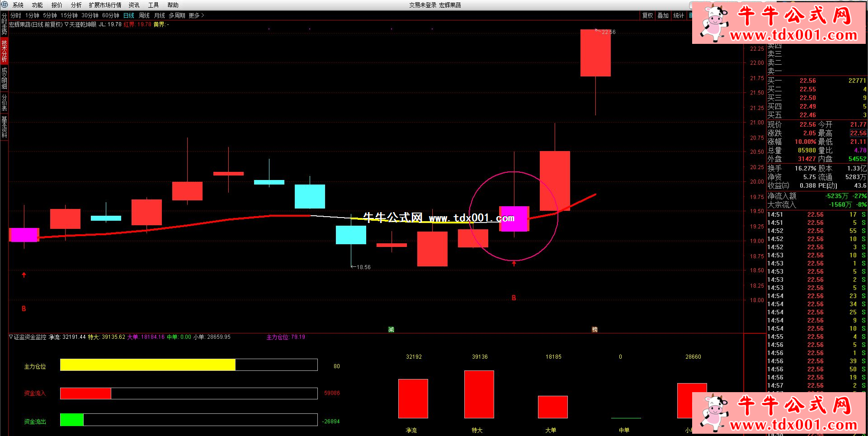
Task: Open the 分价表 side tab
Action: point(4,103)
